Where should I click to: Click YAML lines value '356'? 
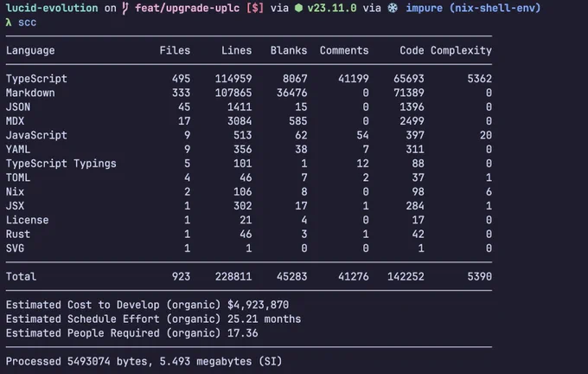(243, 150)
